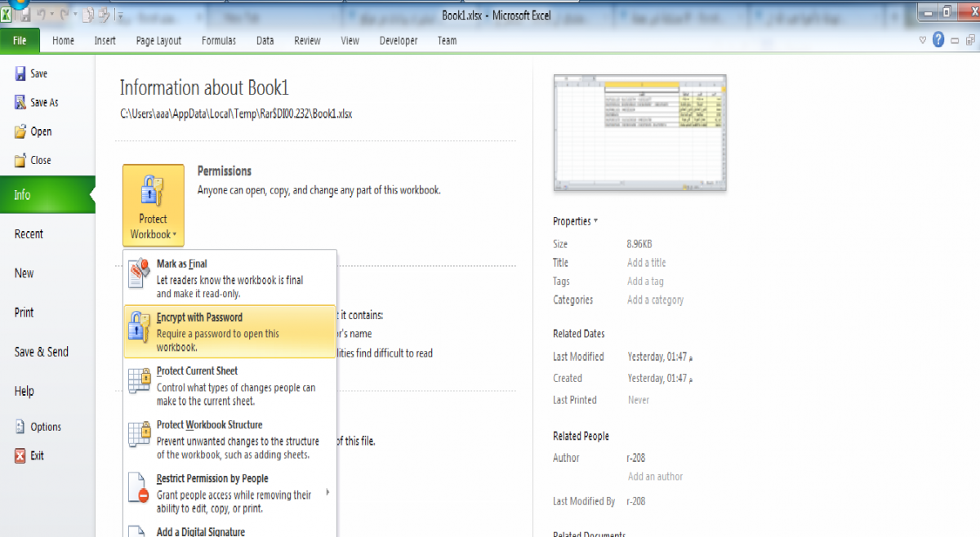Click the Author name r-208
Screen dimensions: 980x537
point(636,458)
